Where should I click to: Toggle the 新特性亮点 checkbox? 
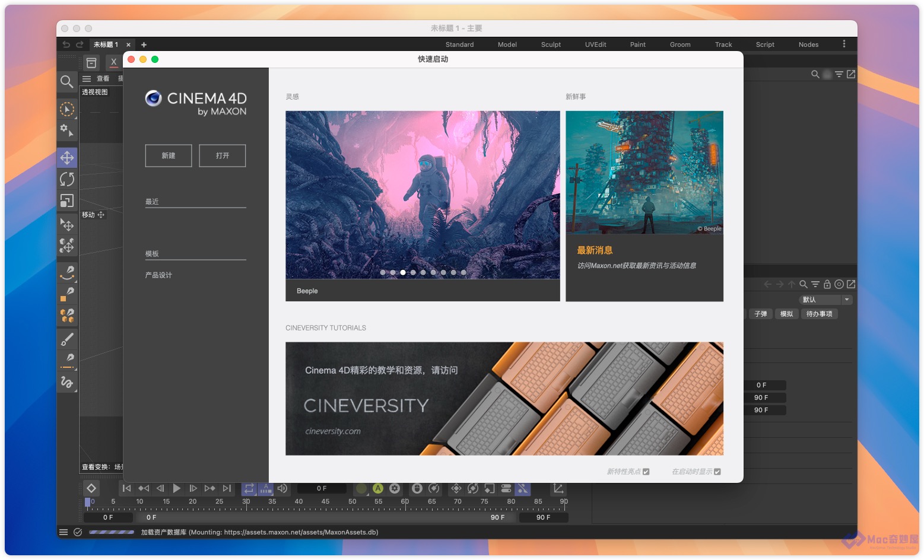click(646, 472)
